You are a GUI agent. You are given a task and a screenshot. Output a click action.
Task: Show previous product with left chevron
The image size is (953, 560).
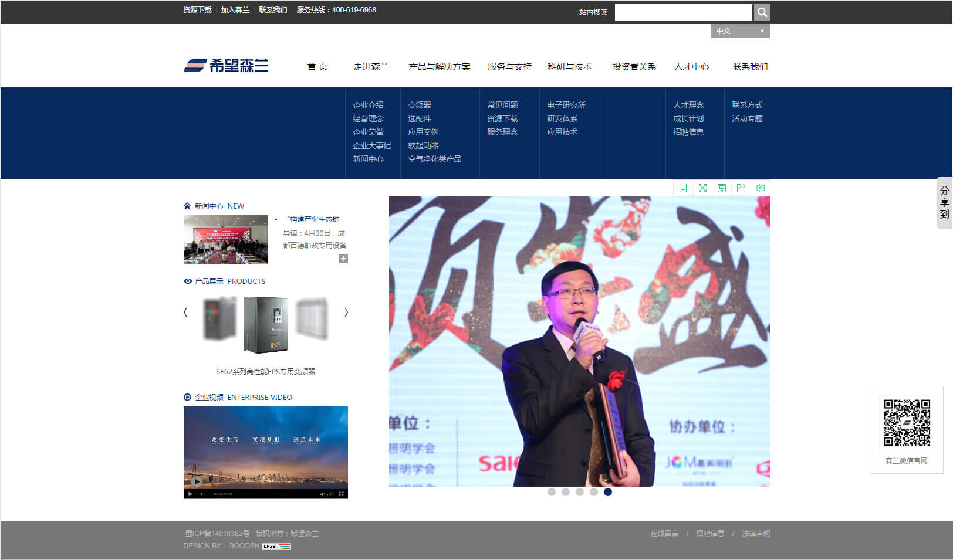coord(185,312)
